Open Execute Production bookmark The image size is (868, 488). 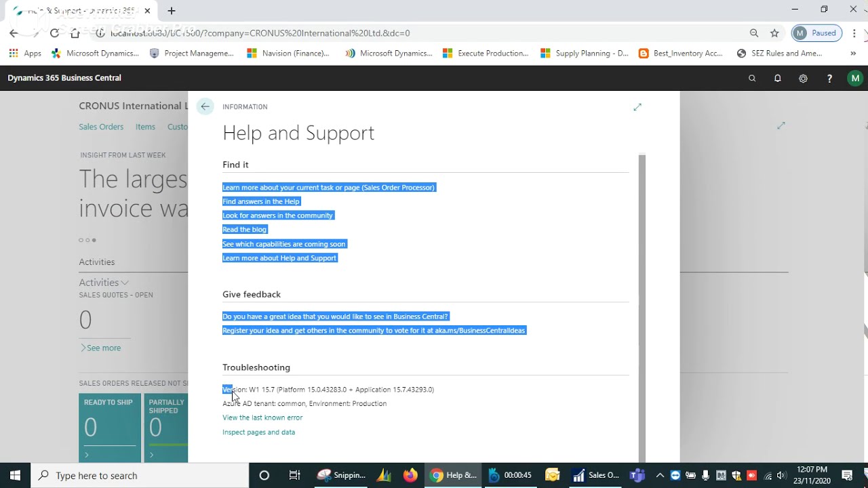(486, 53)
